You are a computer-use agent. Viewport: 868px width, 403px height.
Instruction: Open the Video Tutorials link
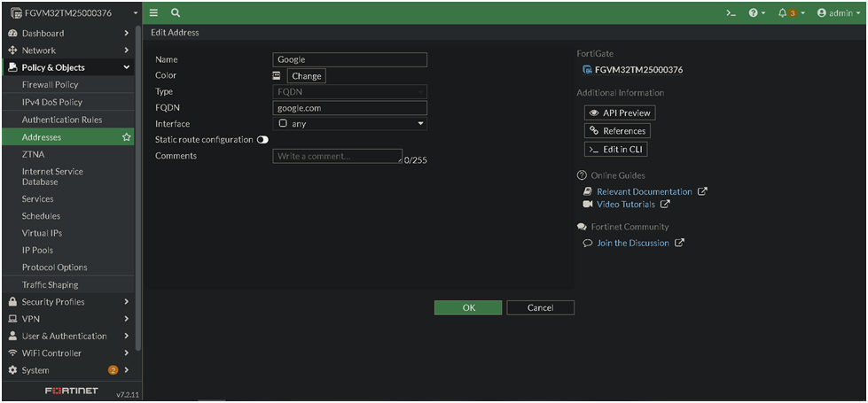click(626, 205)
